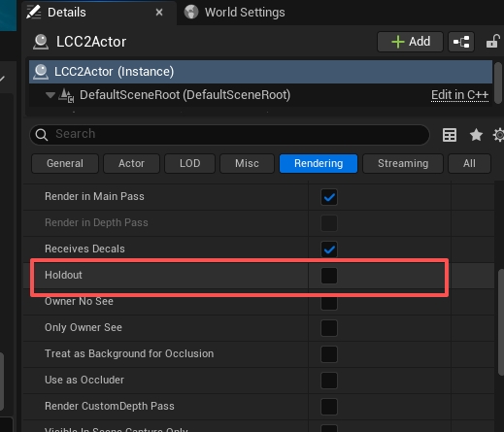Image resolution: width=504 pixels, height=432 pixels.
Task: Click the LCC2Actor title name
Action: pyautogui.click(x=91, y=42)
